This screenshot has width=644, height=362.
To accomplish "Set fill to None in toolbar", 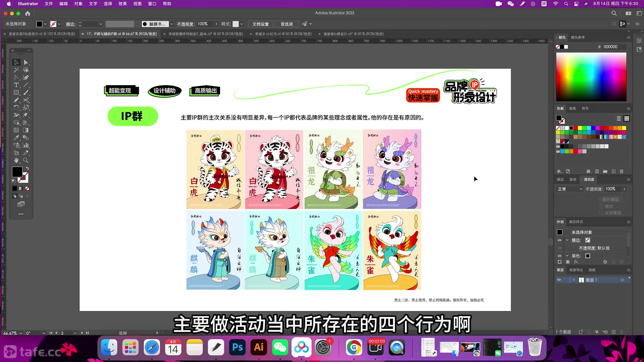I will click(27, 188).
